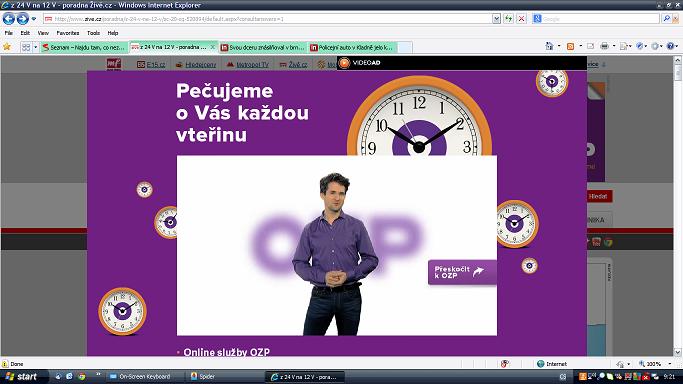683x384 pixels.
Task: Open the Tools menu
Action: pyautogui.click(x=93, y=33)
